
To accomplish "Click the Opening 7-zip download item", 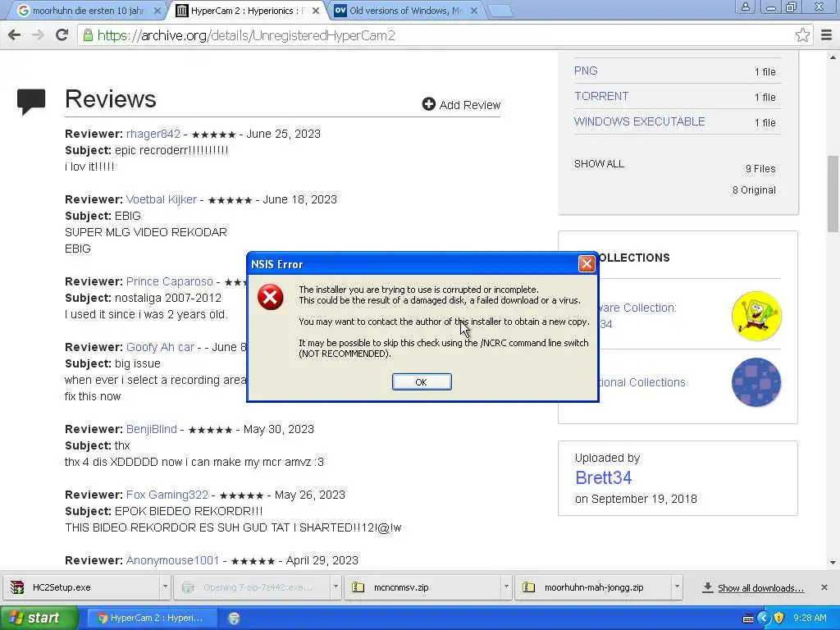I will [253, 587].
